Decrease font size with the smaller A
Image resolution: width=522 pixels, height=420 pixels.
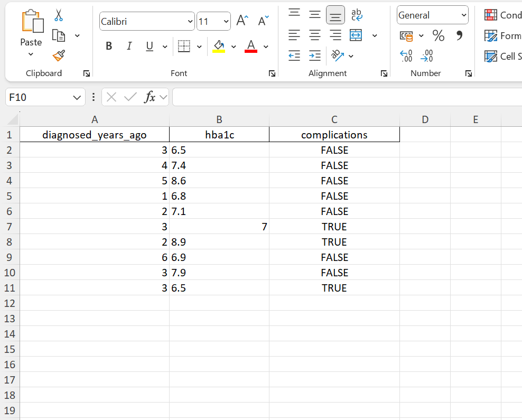(263, 21)
